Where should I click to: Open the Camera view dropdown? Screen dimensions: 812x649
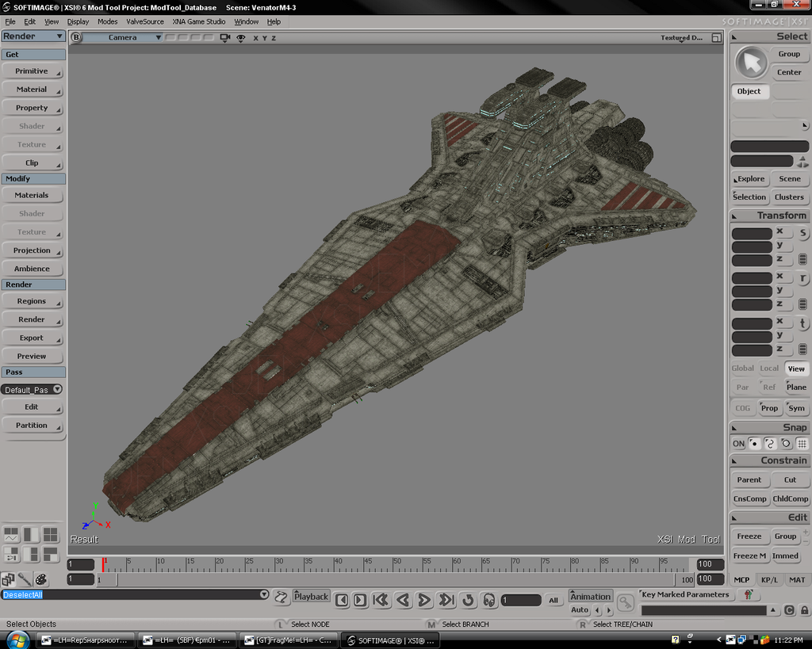click(x=123, y=38)
